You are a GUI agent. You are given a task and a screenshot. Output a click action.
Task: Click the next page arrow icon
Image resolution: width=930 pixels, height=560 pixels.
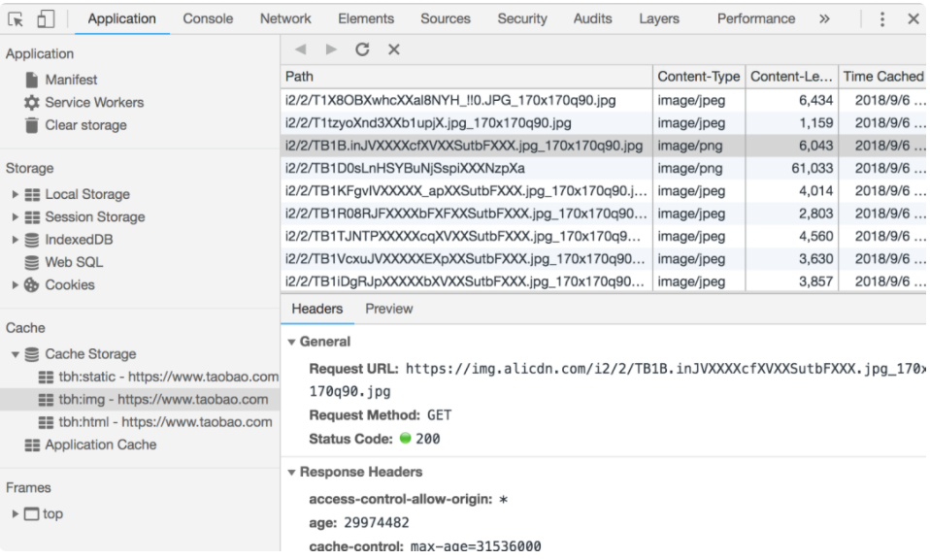tap(331, 50)
